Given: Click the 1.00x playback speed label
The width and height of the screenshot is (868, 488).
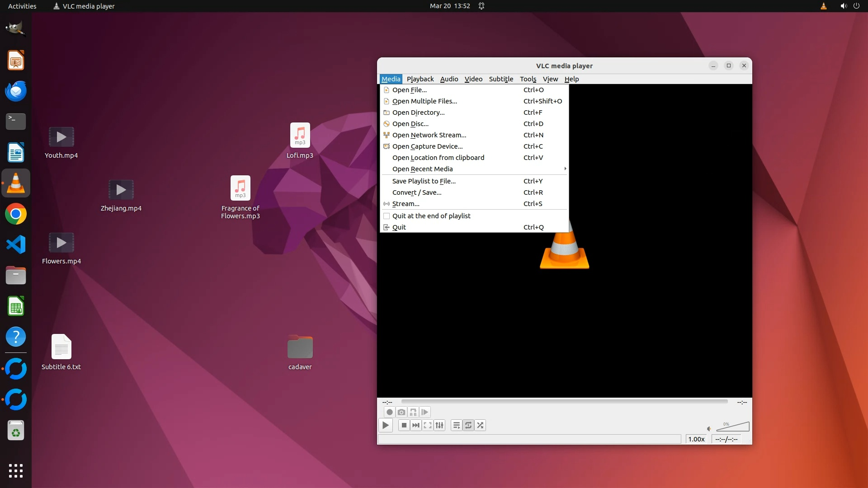Looking at the screenshot, I should pos(696,439).
